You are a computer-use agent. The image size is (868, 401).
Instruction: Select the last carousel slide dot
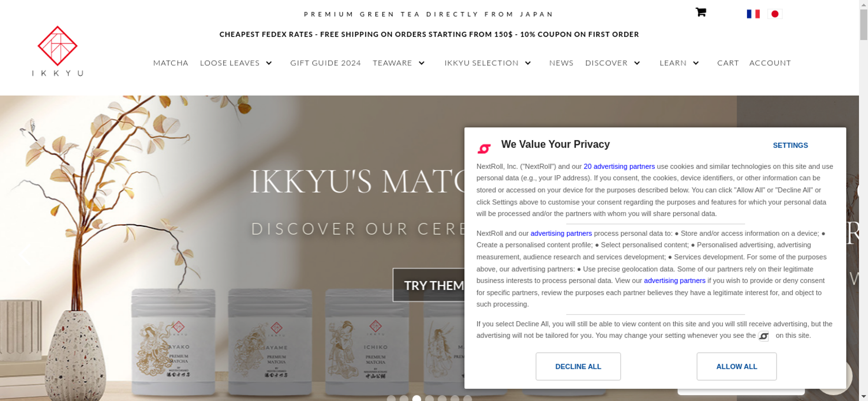point(467,398)
